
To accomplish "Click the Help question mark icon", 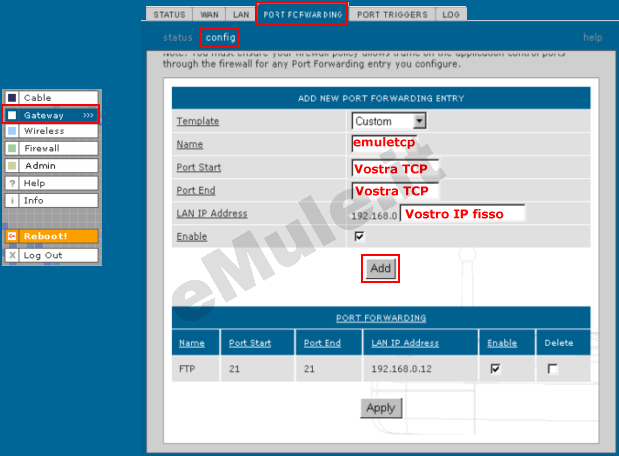I will (x=12, y=183).
